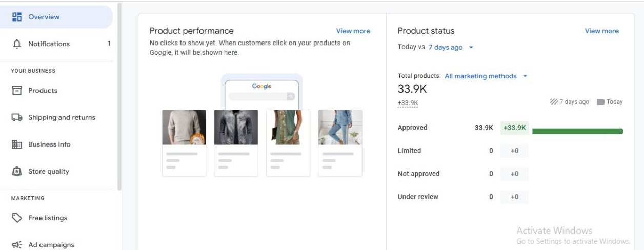Click the notification count 1 badge
Screen dimensions: 644x250
(x=109, y=44)
